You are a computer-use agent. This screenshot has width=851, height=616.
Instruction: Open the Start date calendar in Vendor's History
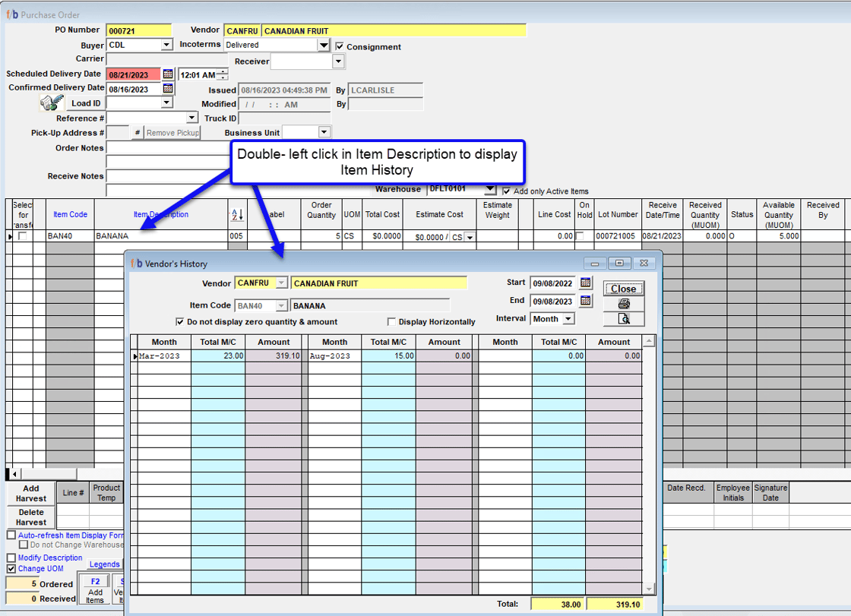(585, 283)
